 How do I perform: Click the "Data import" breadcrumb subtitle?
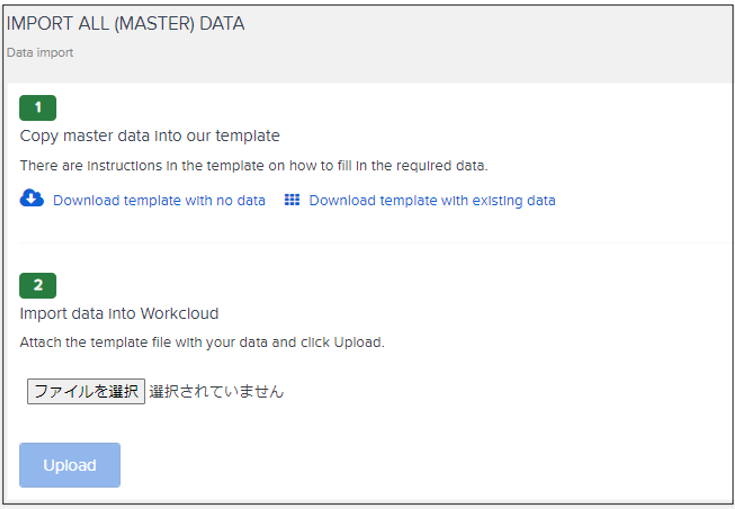coord(40,53)
